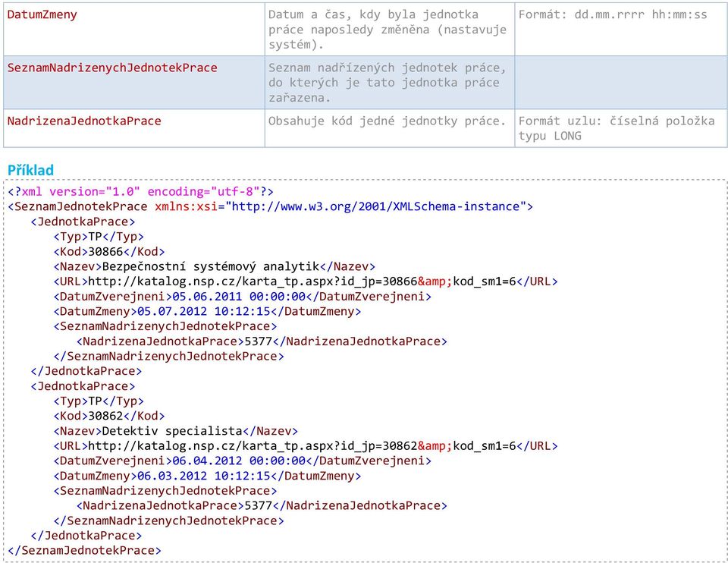Image resolution: width=728 pixels, height=563 pixels.
Task: Select the Kod value 30862
Action: click(105, 416)
